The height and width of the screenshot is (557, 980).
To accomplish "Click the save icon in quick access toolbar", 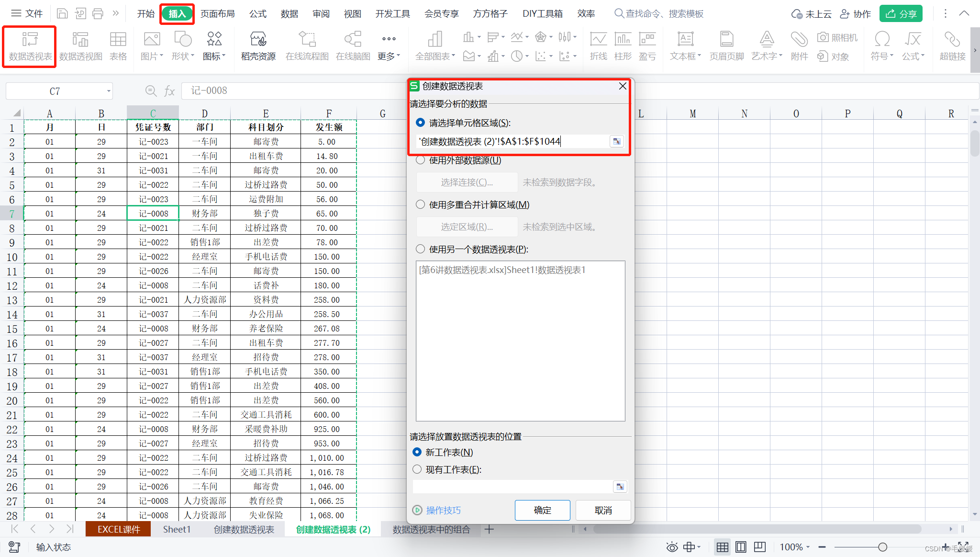I will click(62, 13).
